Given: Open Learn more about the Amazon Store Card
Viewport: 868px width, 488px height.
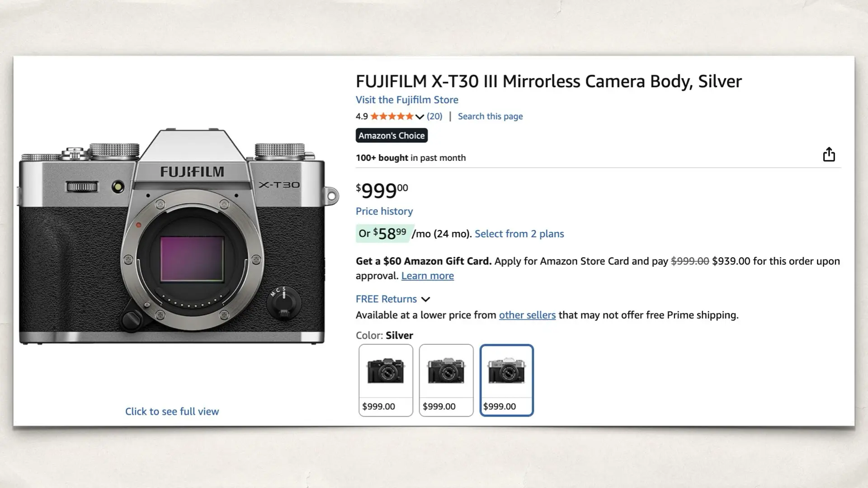Looking at the screenshot, I should click(427, 276).
